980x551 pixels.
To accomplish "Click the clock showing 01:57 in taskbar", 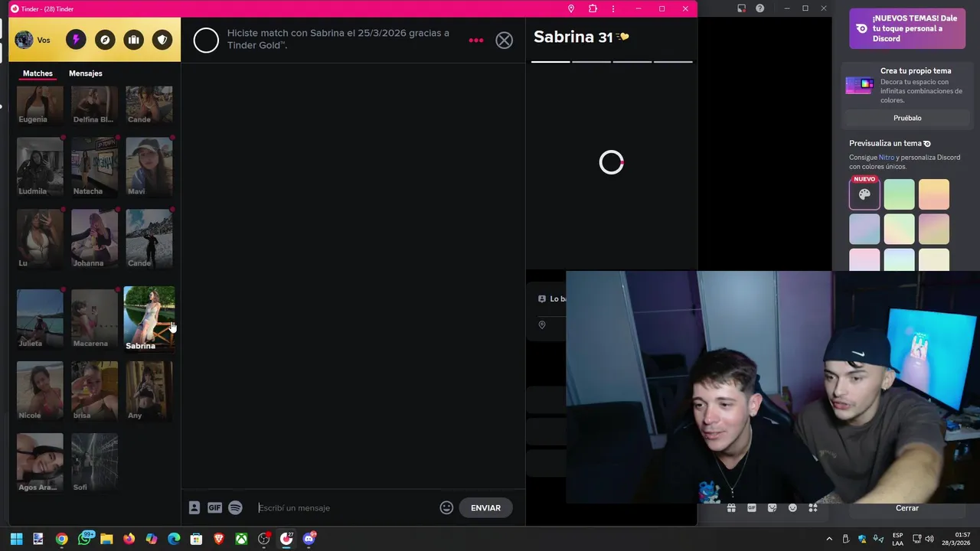I will coord(955,539).
